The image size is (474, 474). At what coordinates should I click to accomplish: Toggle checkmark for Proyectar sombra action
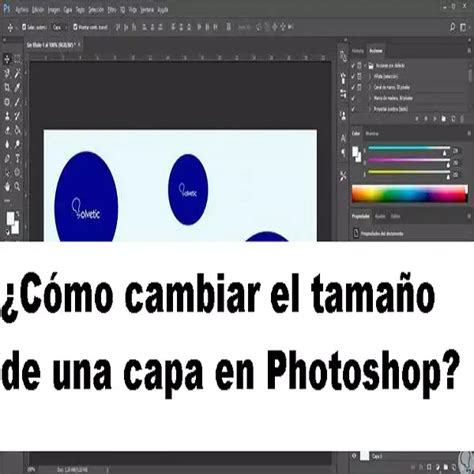pos(353,109)
